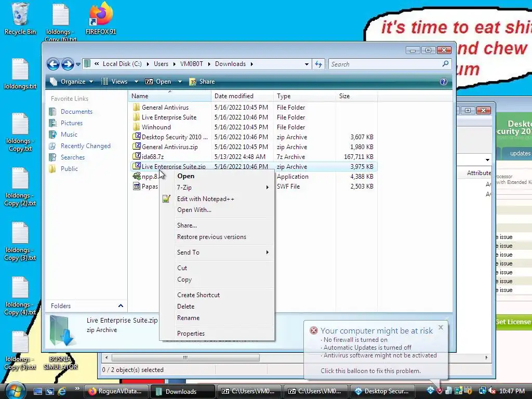Viewport: 532px width, 399px height.
Task: Select loldongs.txt file on desktop
Action: coord(20,74)
